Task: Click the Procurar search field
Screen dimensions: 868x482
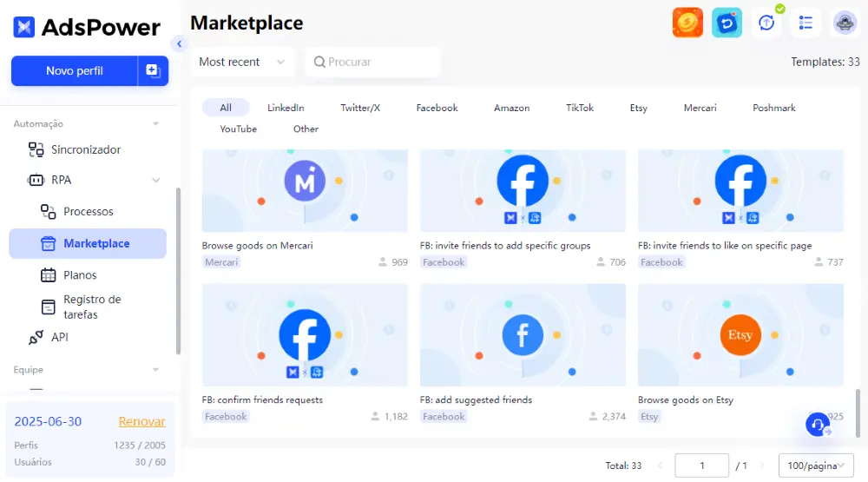Action: [372, 62]
